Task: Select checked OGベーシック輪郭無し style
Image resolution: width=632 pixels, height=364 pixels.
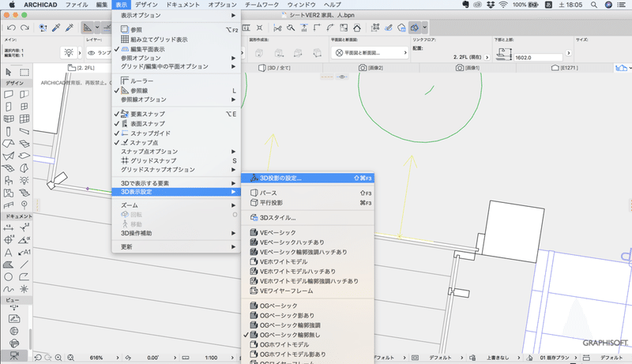Action: pos(307,335)
